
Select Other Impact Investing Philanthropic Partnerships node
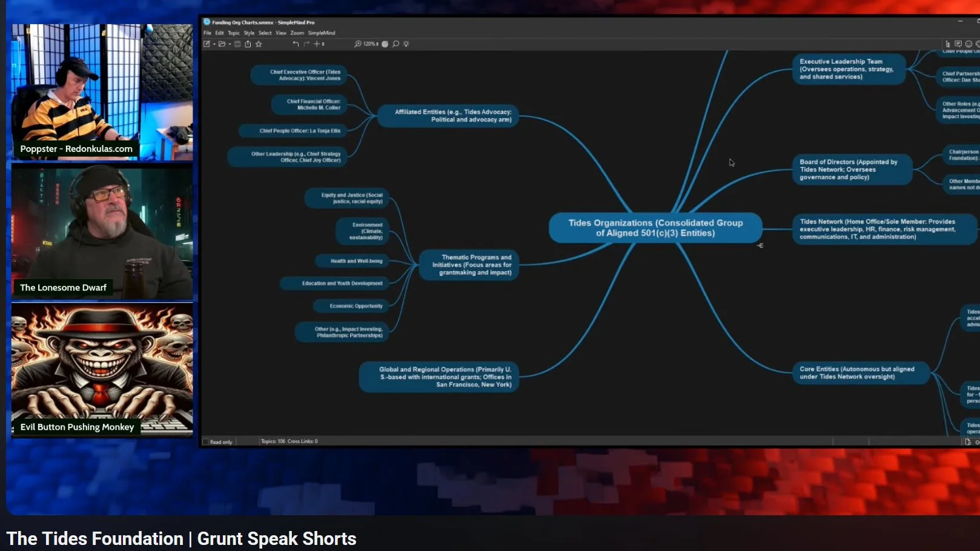click(342, 332)
